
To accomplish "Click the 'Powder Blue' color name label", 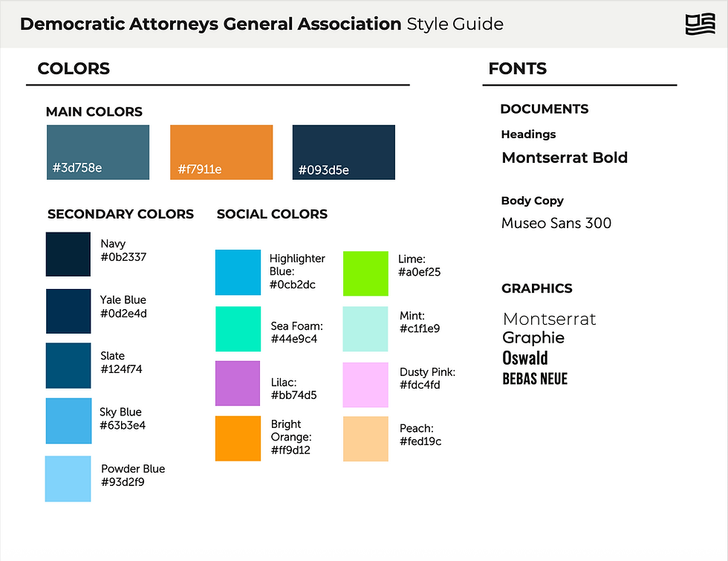I will [133, 469].
